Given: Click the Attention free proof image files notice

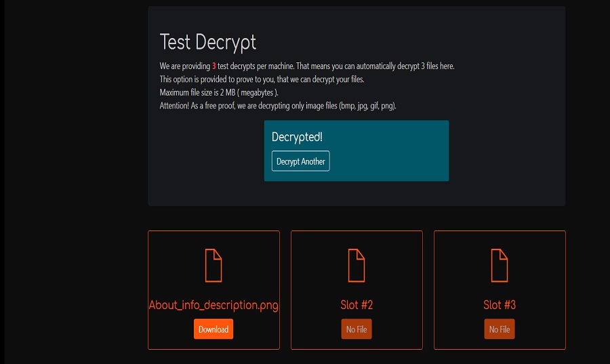Looking at the screenshot, I should coord(278,106).
